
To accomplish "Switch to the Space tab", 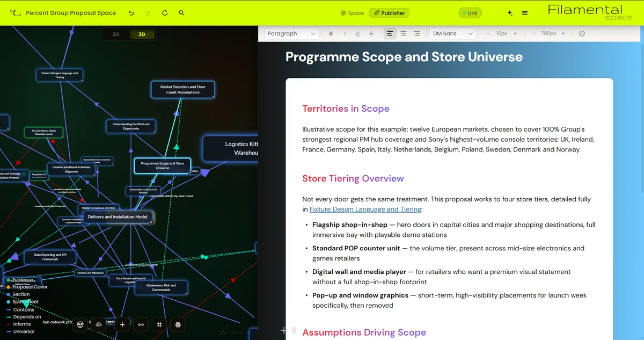I will (352, 13).
